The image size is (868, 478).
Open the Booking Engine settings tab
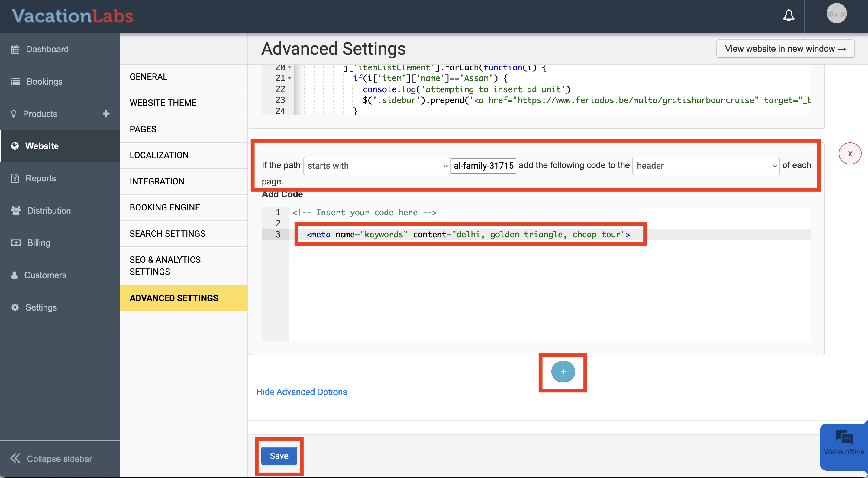[x=165, y=207]
